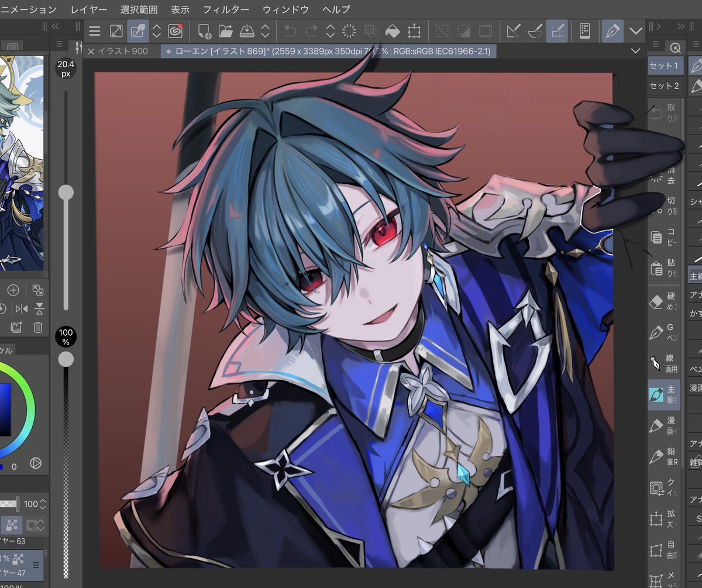Select セット1 quick access set

[666, 66]
